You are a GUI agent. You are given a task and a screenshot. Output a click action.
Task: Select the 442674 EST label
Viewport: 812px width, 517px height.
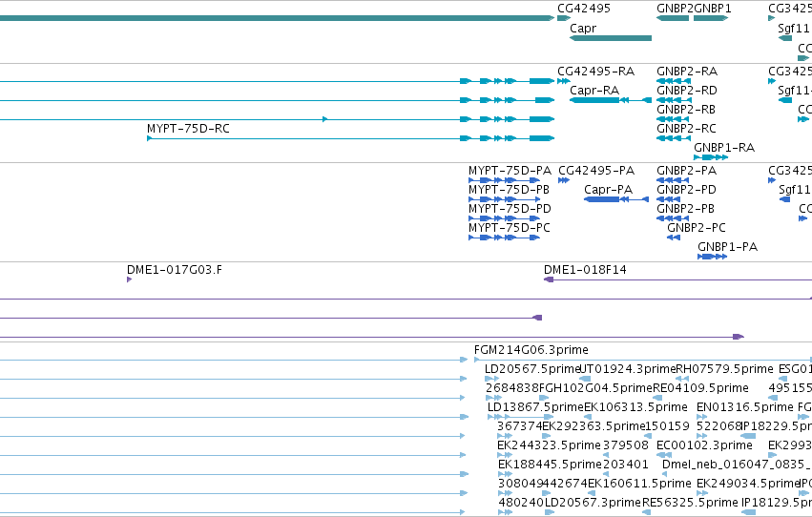565,484
